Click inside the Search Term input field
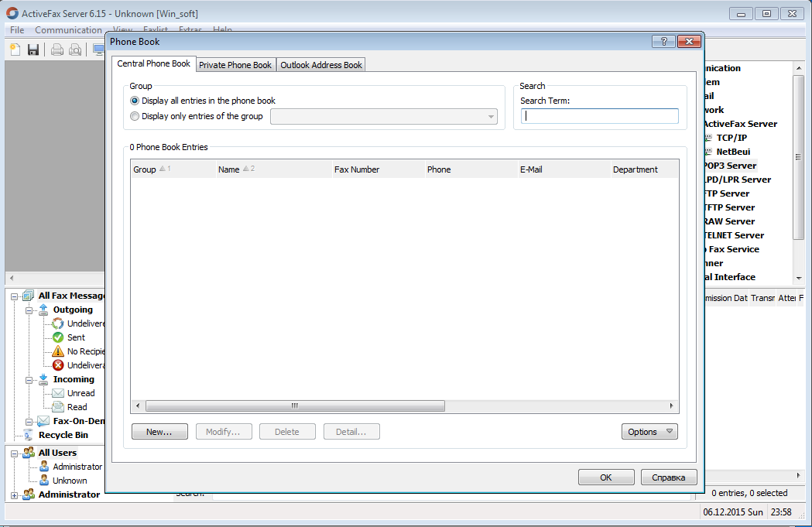 pos(600,116)
